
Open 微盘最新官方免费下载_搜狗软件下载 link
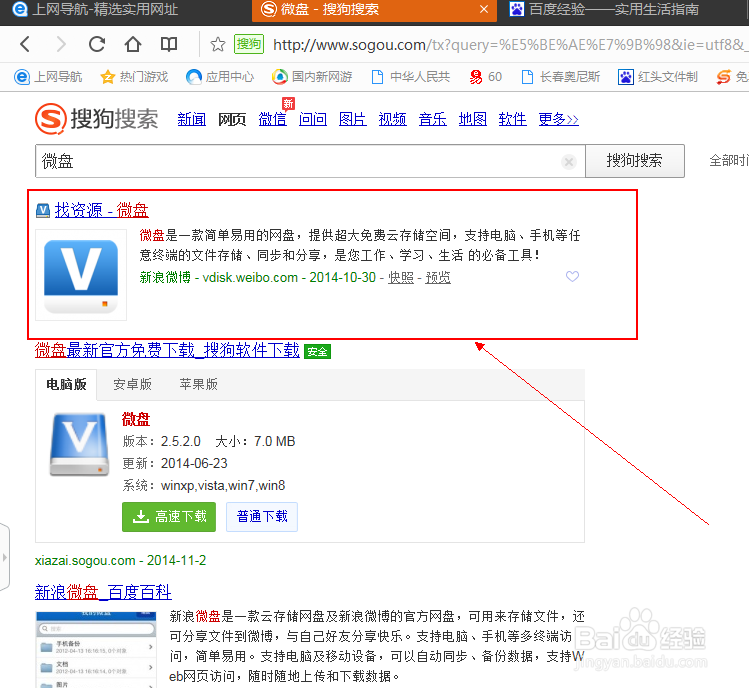point(167,350)
